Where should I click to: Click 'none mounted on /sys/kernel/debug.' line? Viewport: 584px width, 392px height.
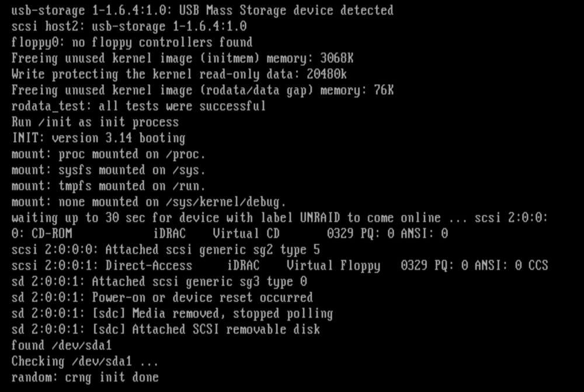coord(148,203)
